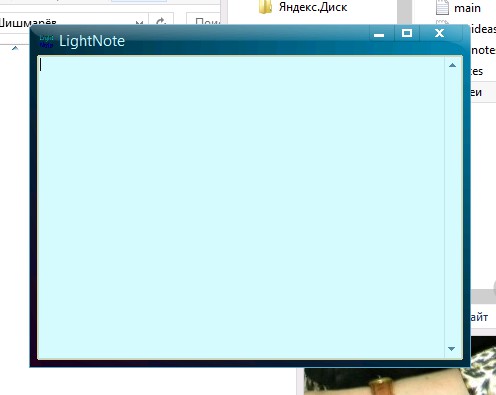Click the LightNote app icon in title bar
This screenshot has height=395, width=496.
(x=46, y=41)
